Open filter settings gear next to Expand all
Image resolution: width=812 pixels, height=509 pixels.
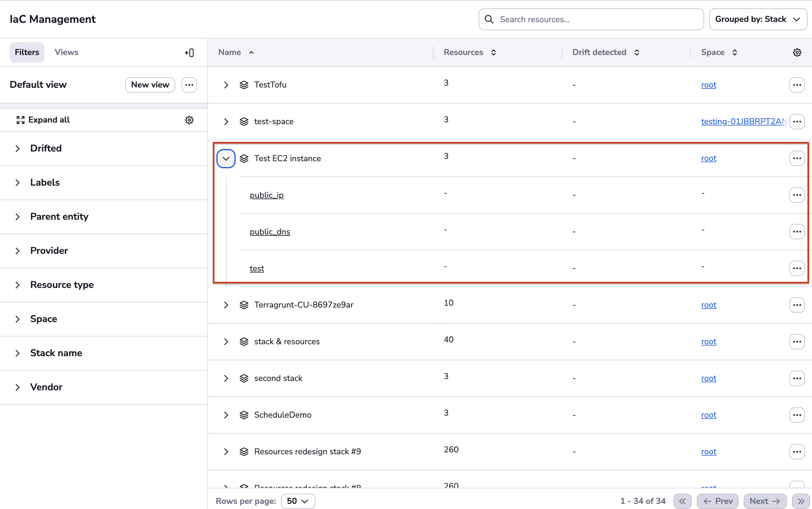tap(189, 120)
